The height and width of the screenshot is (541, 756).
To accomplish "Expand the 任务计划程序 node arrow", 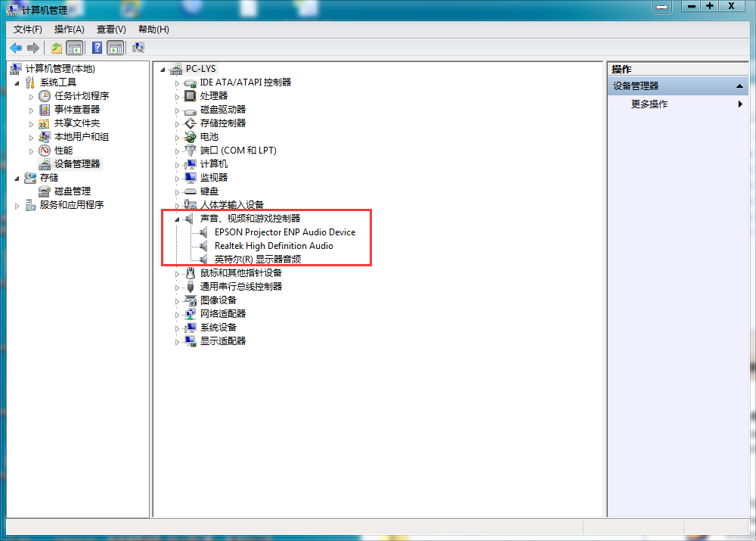I will [31, 97].
